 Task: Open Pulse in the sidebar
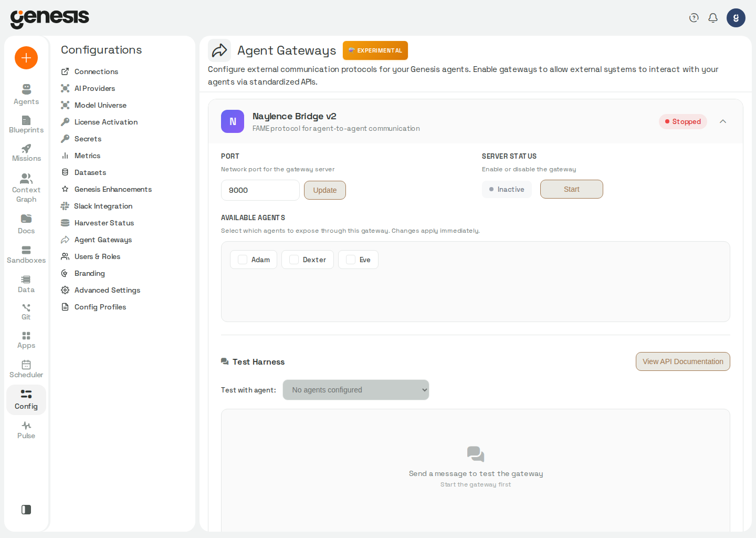[26, 430]
